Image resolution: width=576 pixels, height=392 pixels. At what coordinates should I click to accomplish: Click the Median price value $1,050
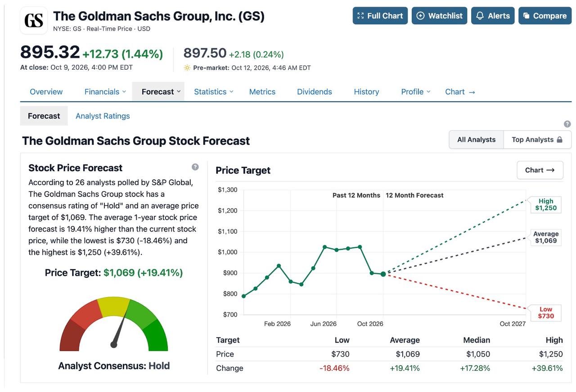(x=478, y=354)
